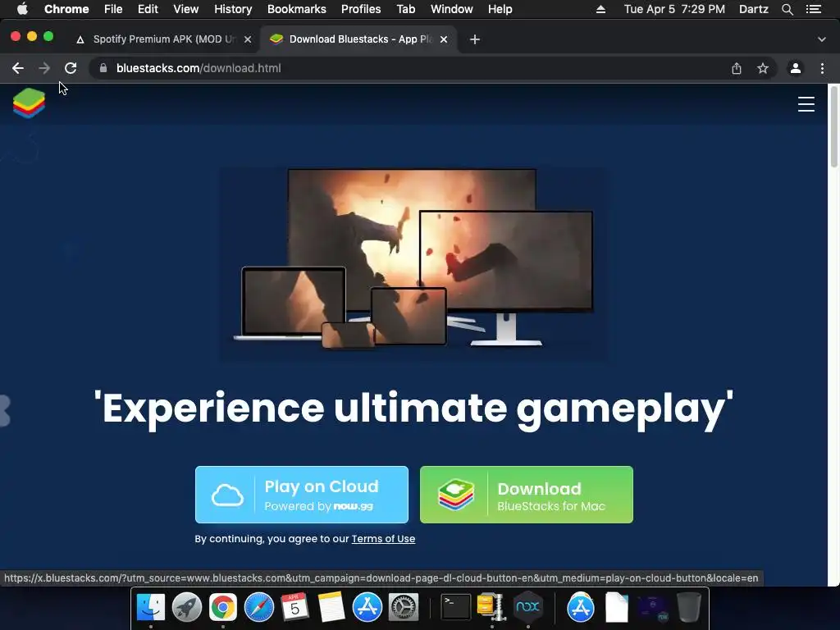840x630 pixels.
Task: Open Spotlight search in the menu bar
Action: click(787, 9)
